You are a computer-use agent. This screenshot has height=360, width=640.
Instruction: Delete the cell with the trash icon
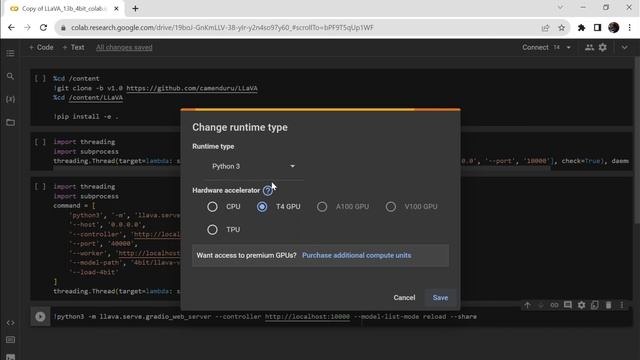click(x=608, y=305)
